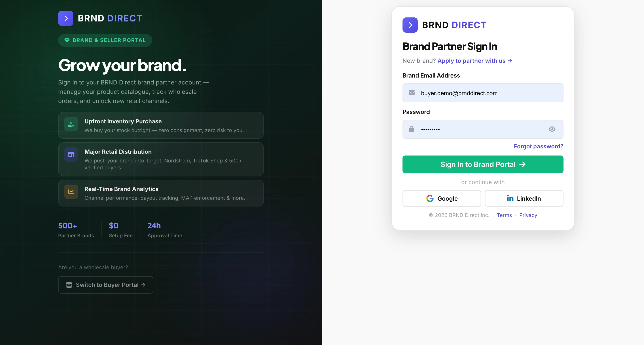
Task: Click the Brand Email Address input field
Action: click(x=483, y=93)
